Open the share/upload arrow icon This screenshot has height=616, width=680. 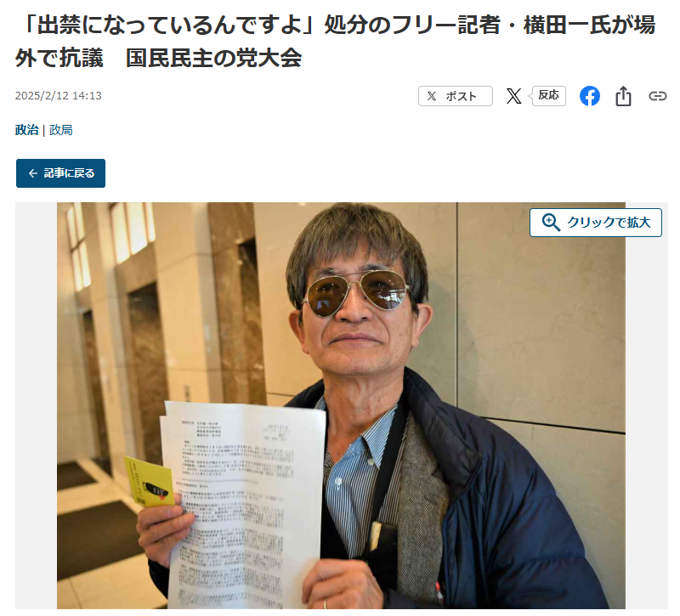(x=623, y=96)
